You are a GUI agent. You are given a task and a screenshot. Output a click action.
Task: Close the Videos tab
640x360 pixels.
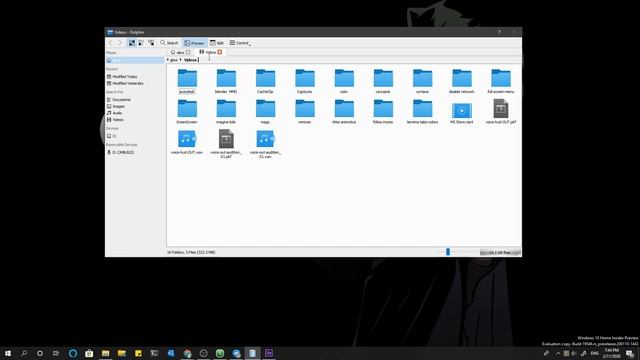click(220, 52)
